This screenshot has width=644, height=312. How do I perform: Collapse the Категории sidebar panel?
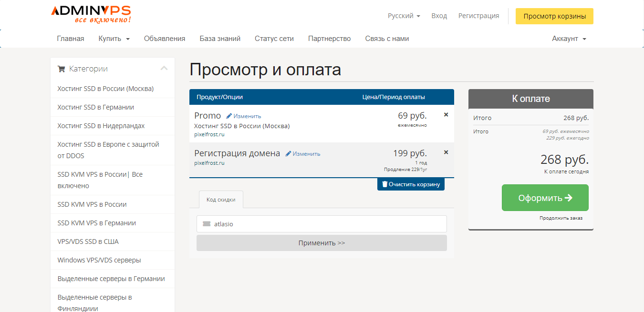(164, 69)
